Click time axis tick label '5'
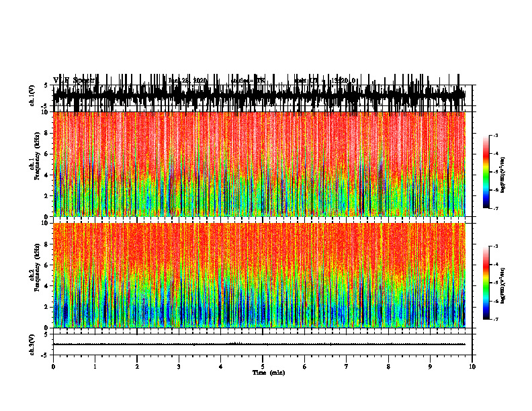Viewport: 532px width, 411px height. [263, 367]
